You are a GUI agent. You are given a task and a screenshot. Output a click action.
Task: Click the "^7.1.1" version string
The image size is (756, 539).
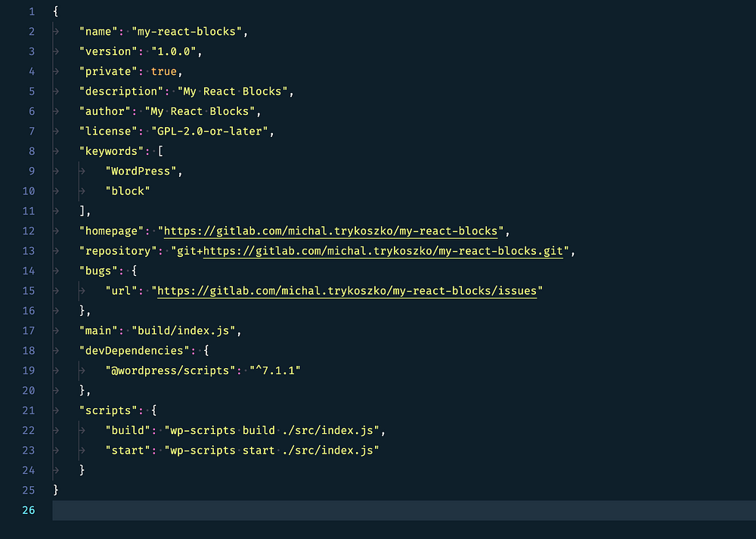pyautogui.click(x=275, y=370)
